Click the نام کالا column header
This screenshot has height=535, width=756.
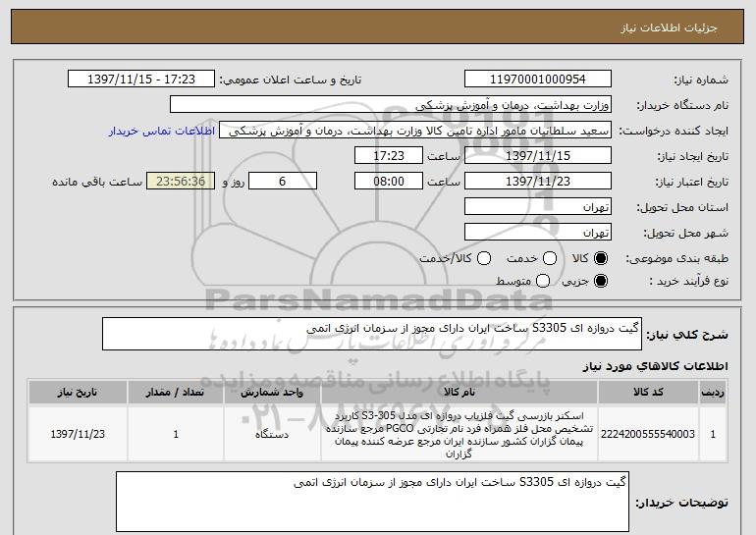[x=459, y=392]
